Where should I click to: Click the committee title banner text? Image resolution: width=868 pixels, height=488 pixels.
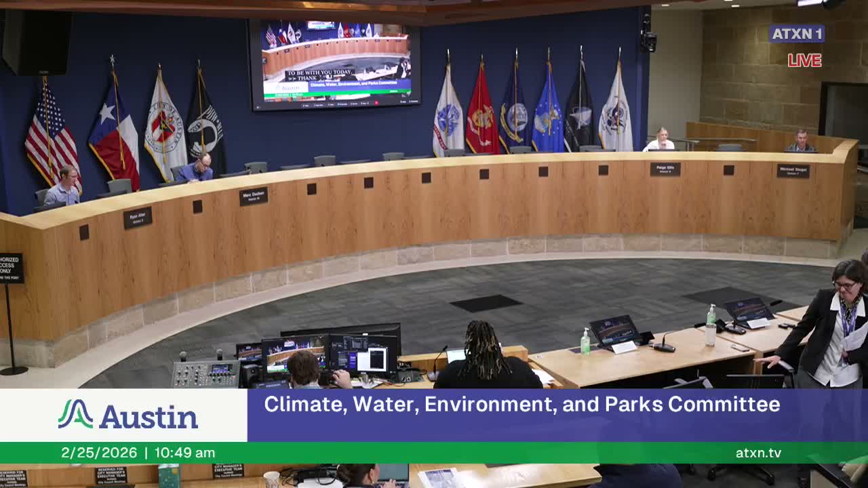[521, 405]
